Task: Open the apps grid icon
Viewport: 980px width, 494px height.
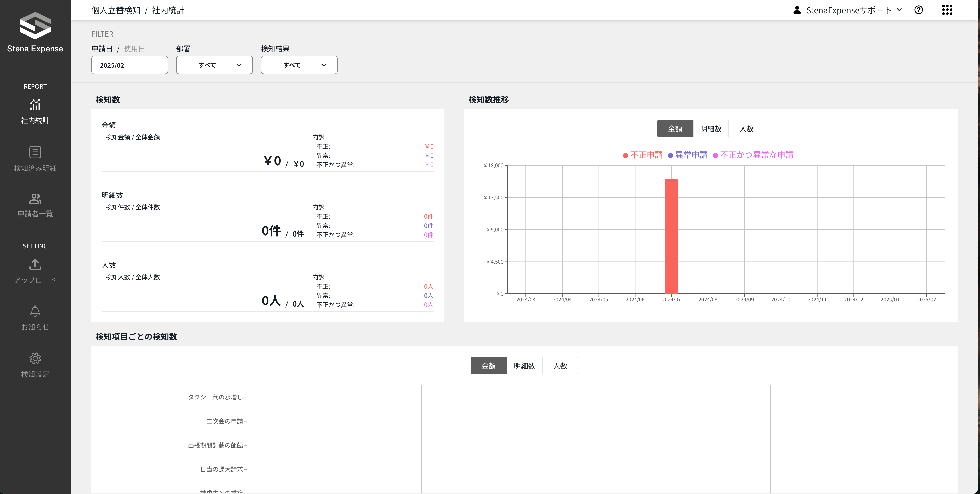Action: 947,10
